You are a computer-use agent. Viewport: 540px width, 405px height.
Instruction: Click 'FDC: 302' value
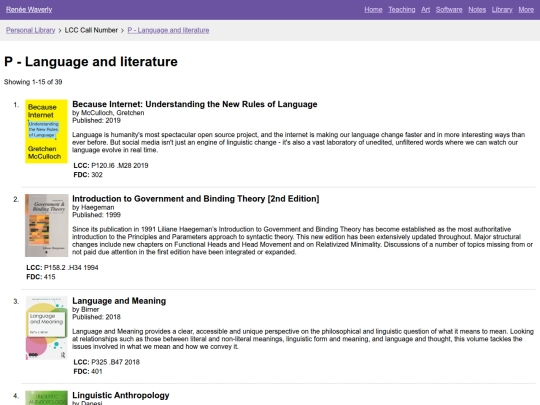pos(88,175)
